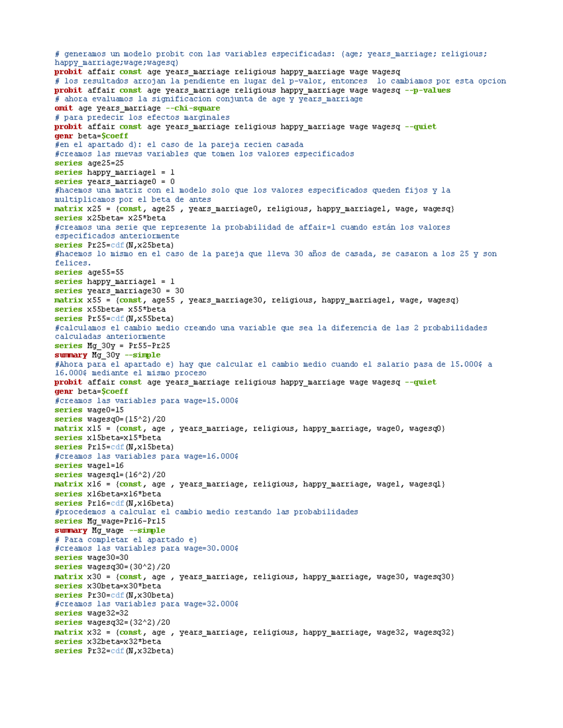Select the line 'series wagesq1=(16^2)/20'
Image resolution: width=563 pixels, height=728 pixels.
pos(110,475)
